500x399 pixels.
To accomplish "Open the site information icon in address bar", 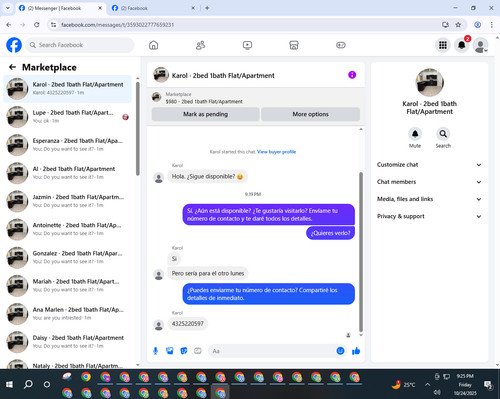I will pyautogui.click(x=53, y=25).
